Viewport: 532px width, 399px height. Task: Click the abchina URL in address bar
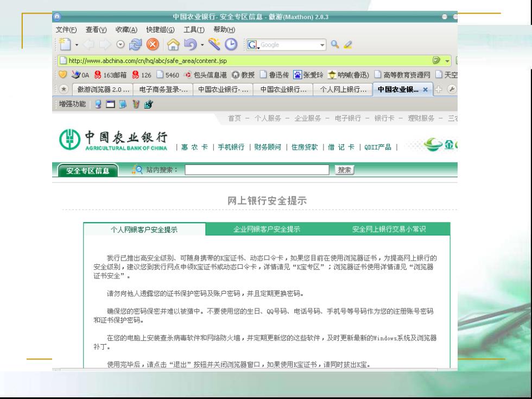click(148, 61)
